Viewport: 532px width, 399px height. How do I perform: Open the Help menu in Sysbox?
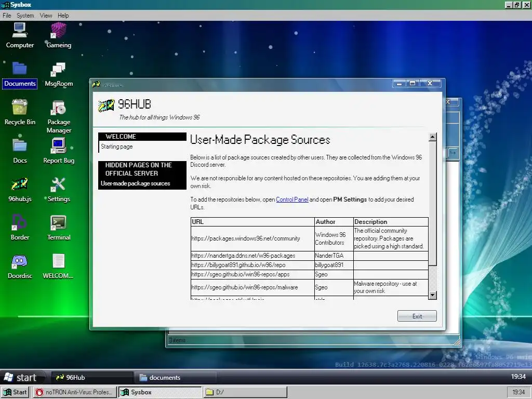coord(63,15)
